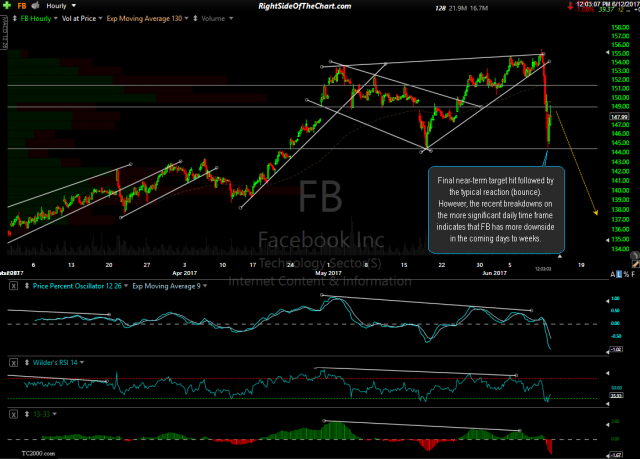Click the green plus add-chart icon
The image size is (640, 459).
click(7, 6)
